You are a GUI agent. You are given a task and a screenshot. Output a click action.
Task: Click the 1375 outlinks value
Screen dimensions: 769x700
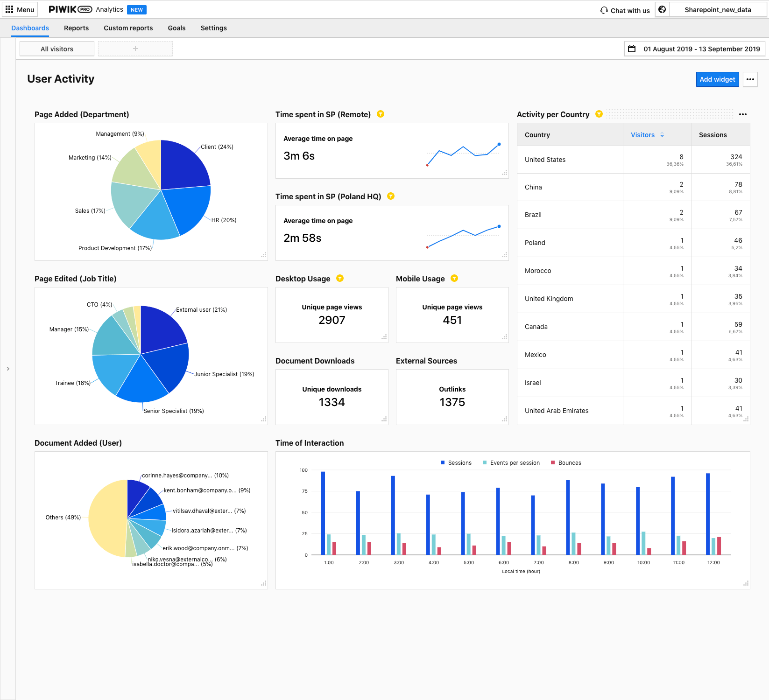point(452,402)
